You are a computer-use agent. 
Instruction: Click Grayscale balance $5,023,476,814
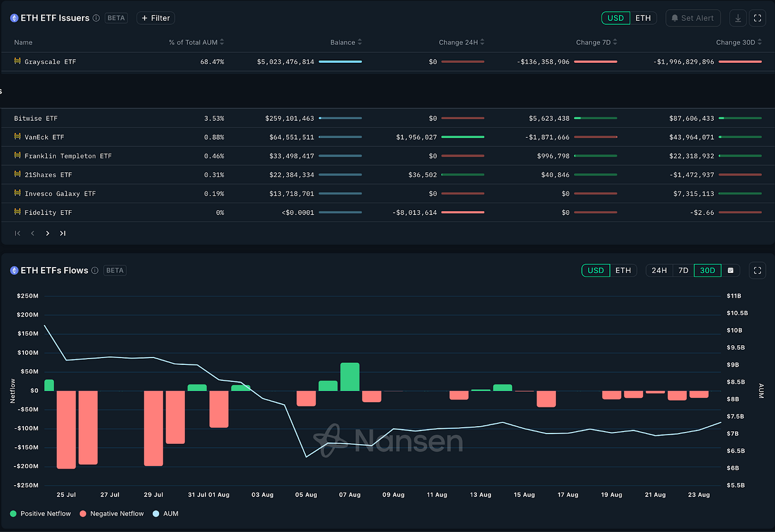(x=285, y=62)
